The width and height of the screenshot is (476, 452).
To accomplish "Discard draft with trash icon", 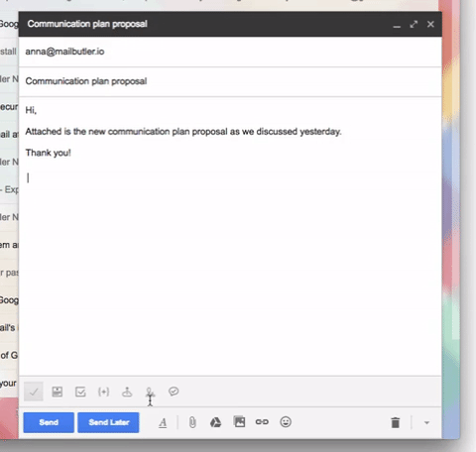I will coord(396,422).
